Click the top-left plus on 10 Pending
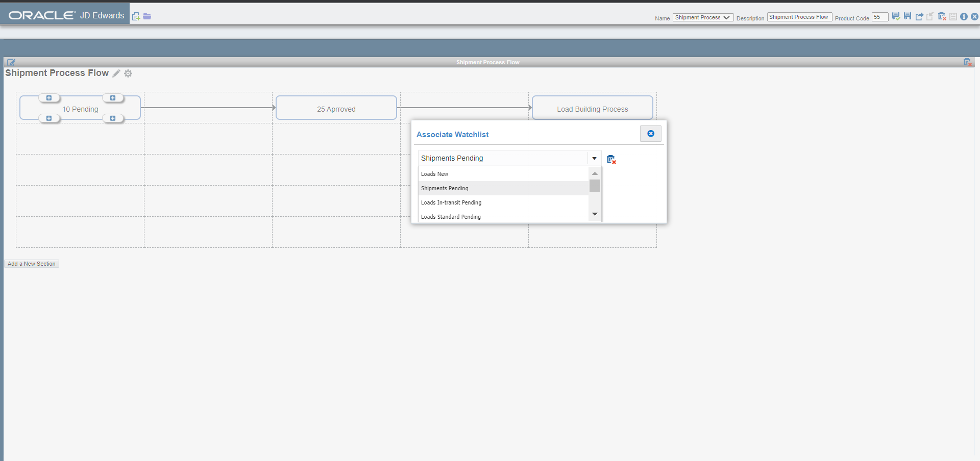 pos(49,98)
